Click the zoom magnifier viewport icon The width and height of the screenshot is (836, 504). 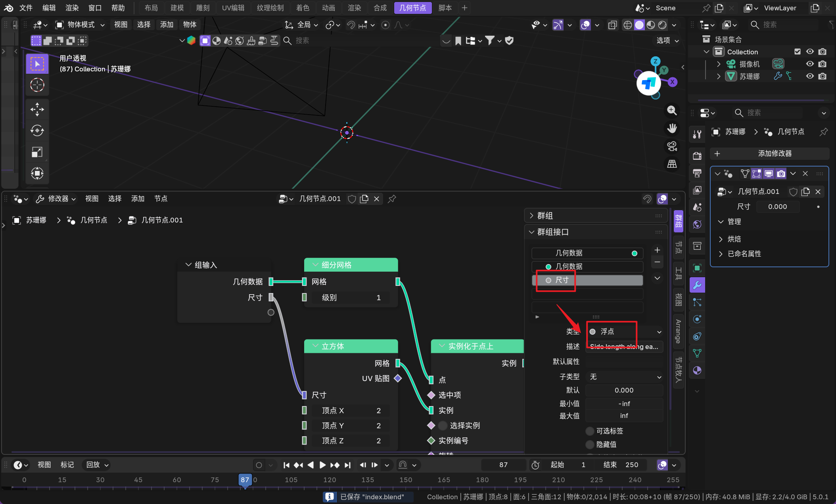672,110
